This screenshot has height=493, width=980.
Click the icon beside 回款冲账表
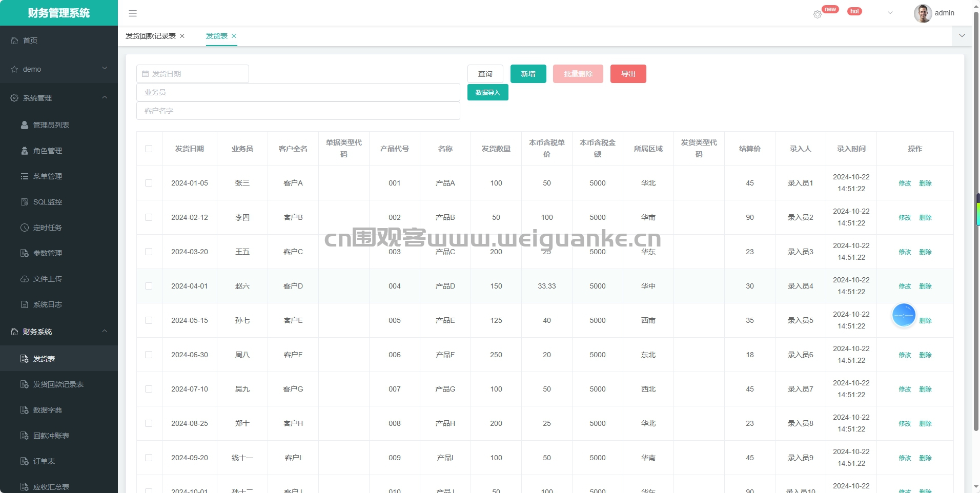(25, 436)
